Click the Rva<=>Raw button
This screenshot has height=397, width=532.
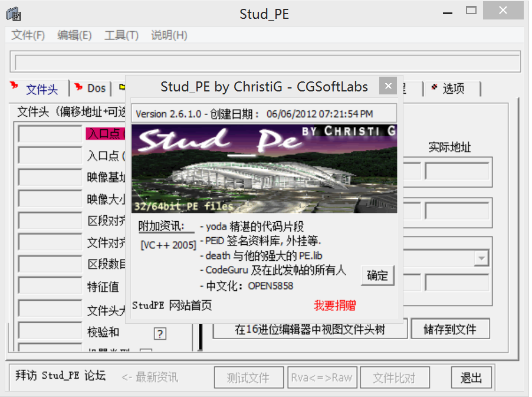pyautogui.click(x=322, y=378)
